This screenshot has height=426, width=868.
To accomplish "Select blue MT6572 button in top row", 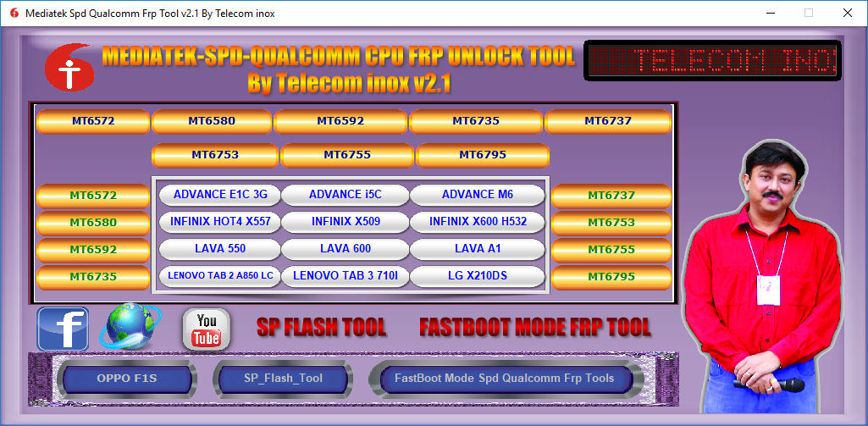I will tap(93, 121).
